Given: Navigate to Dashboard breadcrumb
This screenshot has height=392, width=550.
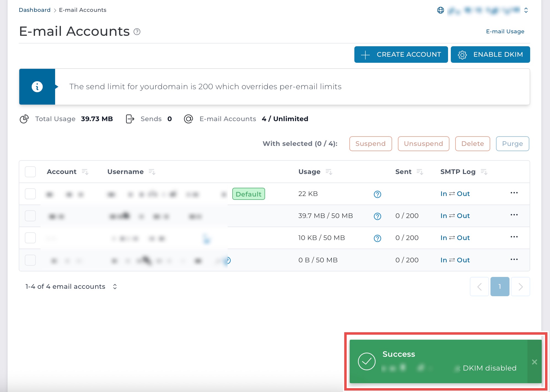Looking at the screenshot, I should pos(34,10).
